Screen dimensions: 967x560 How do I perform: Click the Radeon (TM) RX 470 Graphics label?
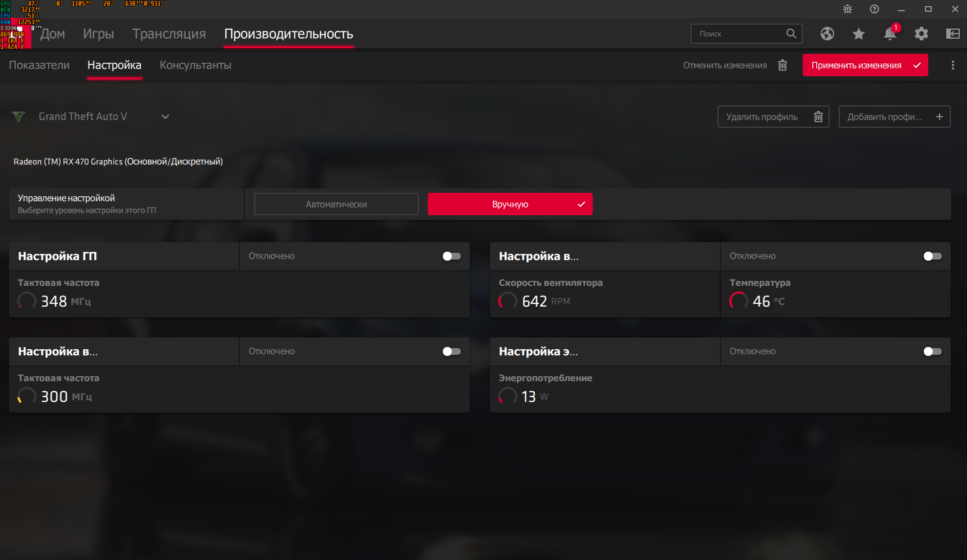coord(118,161)
